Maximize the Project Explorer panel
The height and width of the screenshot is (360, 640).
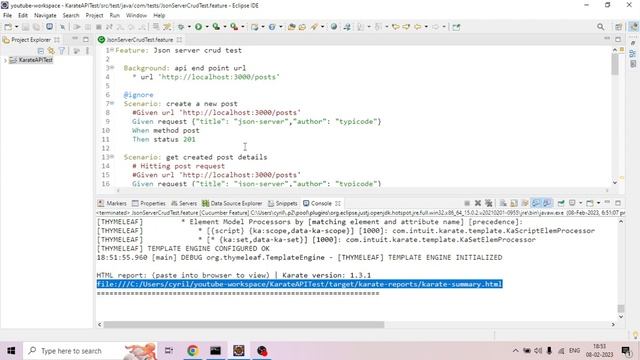(x=86, y=39)
